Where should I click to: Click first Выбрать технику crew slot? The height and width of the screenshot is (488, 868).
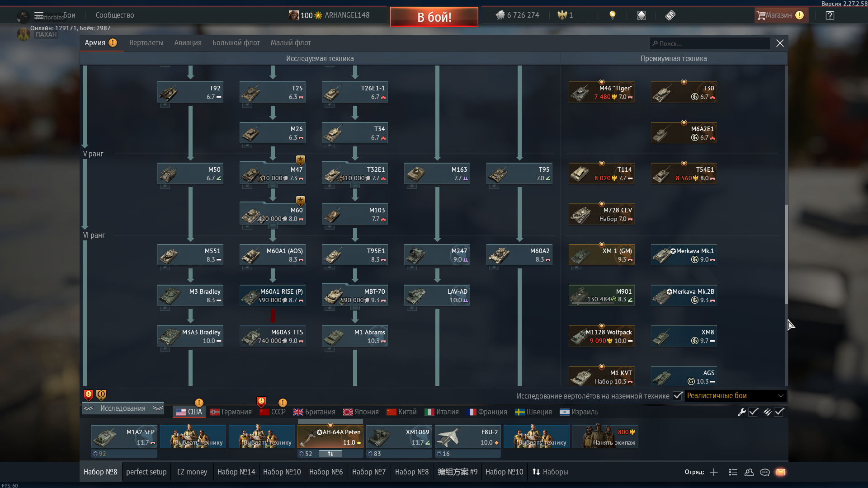(193, 436)
